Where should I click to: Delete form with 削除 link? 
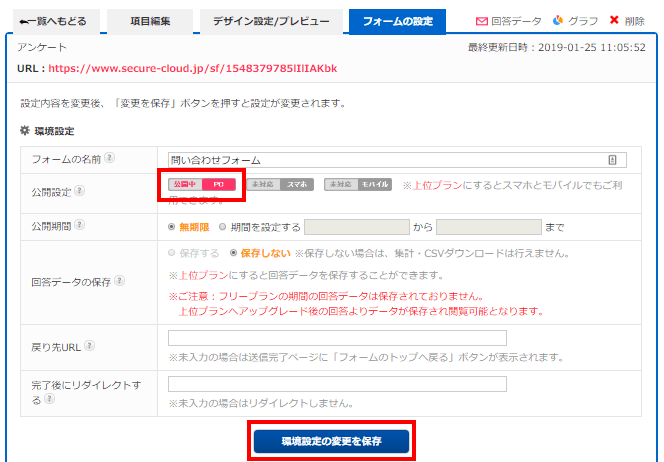pyautogui.click(x=627, y=20)
